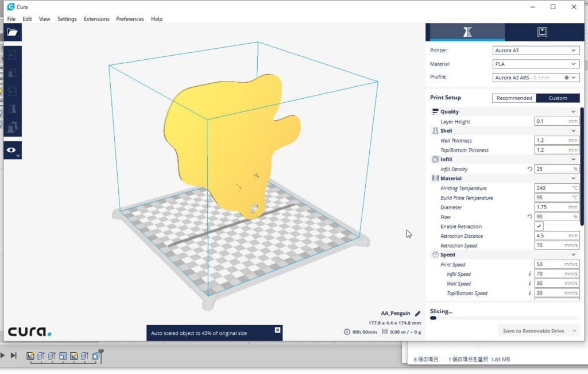The width and height of the screenshot is (588, 374).
Task: Click the filament usage icon near 0.00 m
Action: pos(384,332)
